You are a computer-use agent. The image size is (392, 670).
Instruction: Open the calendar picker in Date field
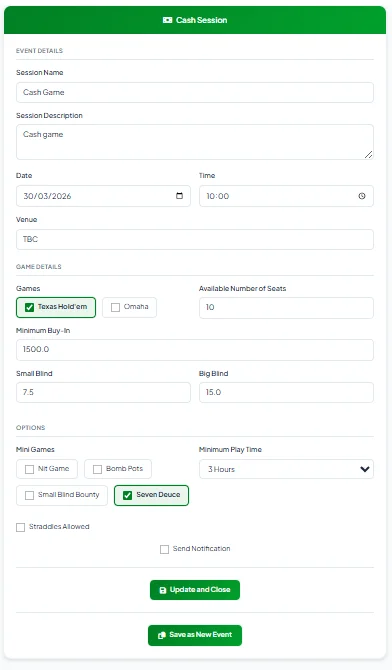coord(180,196)
